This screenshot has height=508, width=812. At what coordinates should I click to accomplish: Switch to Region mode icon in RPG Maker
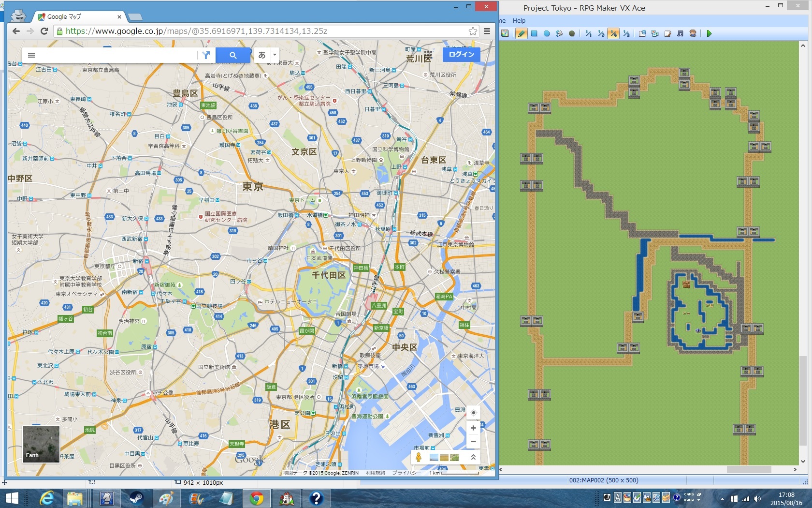point(505,33)
